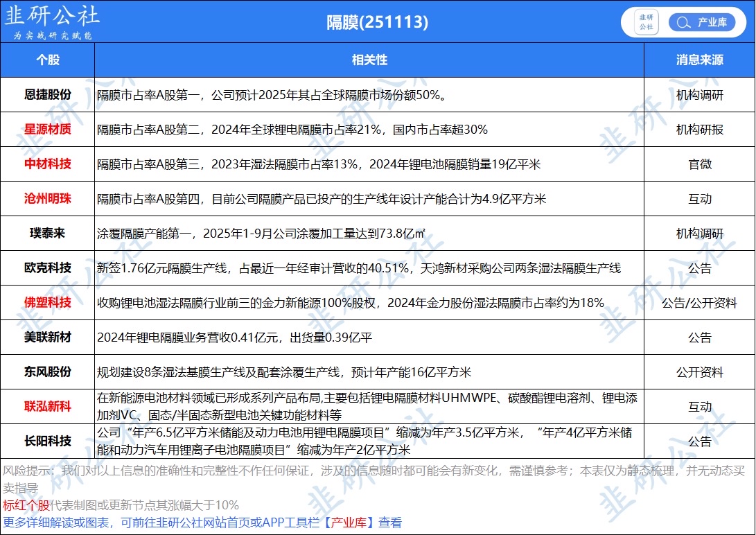756x535 pixels.
Task: Click the red 标红个股 legend text
Action: tap(26, 505)
